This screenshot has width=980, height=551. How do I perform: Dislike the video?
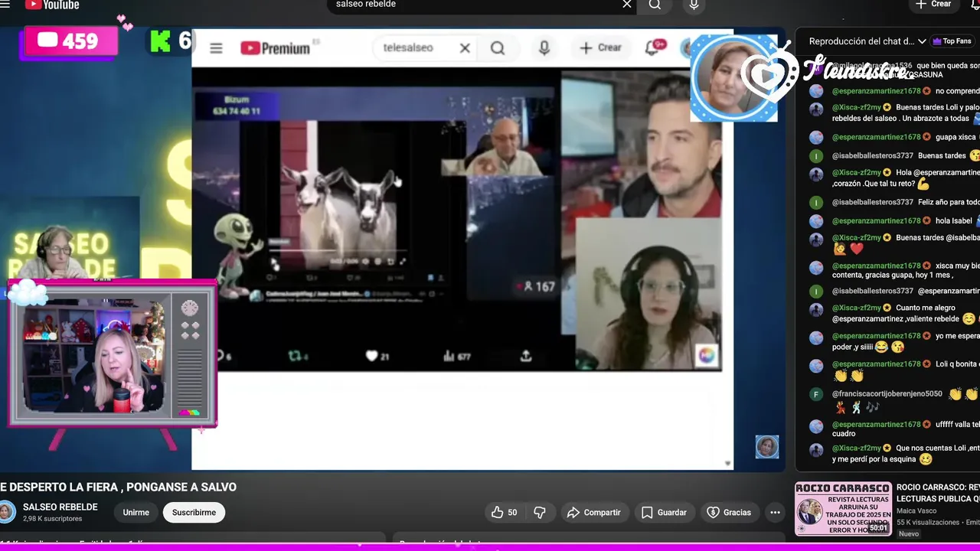click(540, 513)
